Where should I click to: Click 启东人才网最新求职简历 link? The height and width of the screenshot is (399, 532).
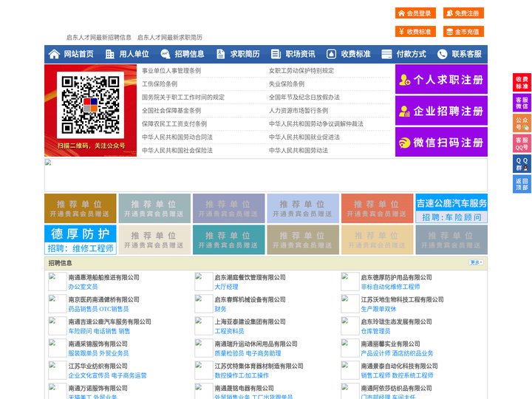(170, 38)
